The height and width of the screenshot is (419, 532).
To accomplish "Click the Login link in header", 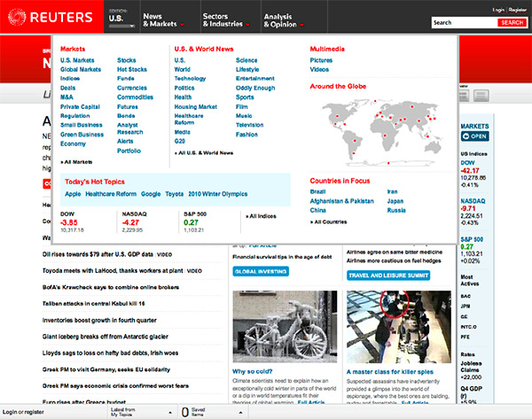I will (497, 9).
